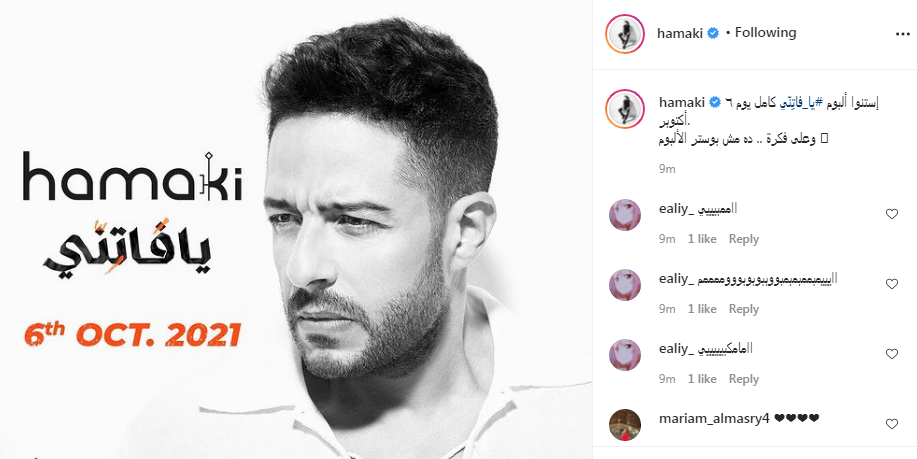Viewport: 917px width, 459px height.
Task: Click mariam_almasry4's profile picture
Action: pyautogui.click(x=625, y=425)
